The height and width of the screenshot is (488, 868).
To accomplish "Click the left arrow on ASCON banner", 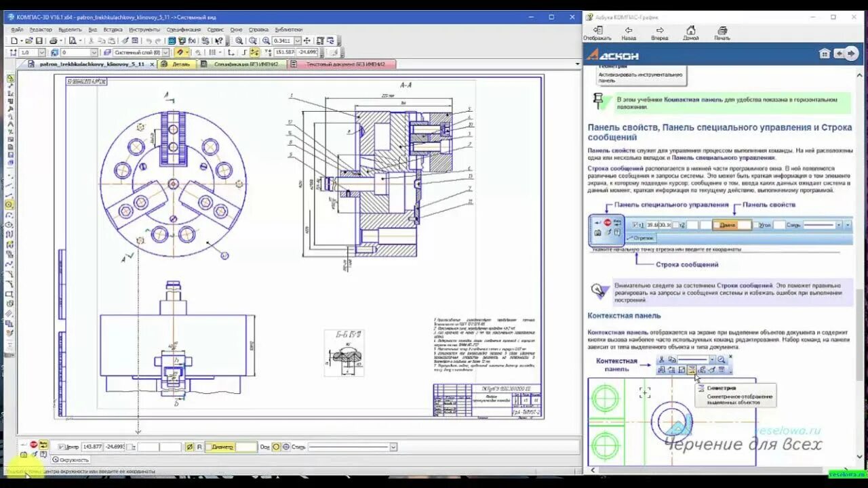I will (x=840, y=54).
